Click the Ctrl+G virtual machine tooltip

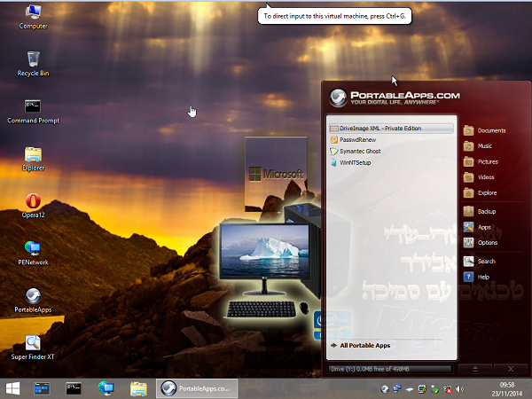pos(334,16)
